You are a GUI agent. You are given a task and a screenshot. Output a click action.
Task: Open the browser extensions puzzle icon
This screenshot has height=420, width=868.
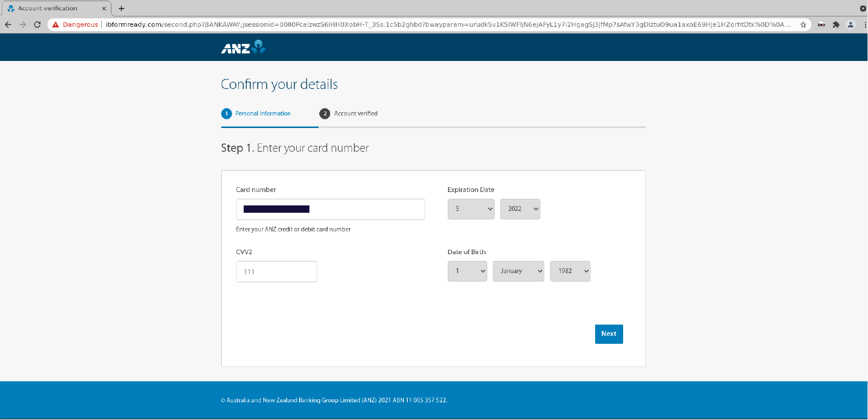(x=835, y=25)
